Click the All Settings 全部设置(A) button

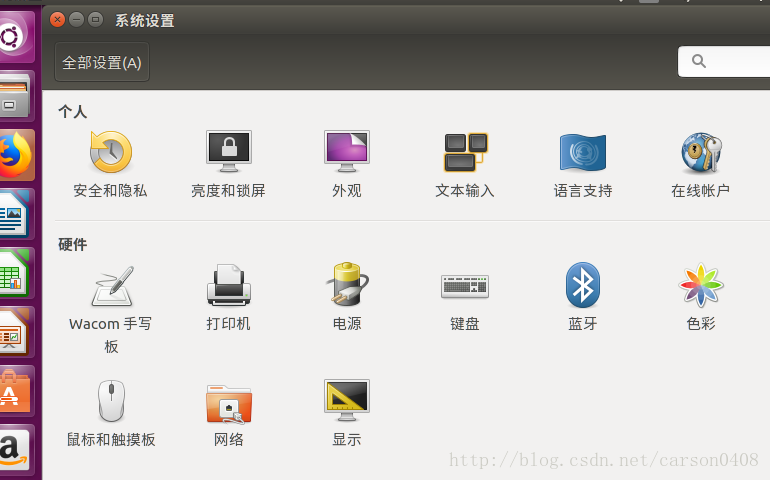pos(102,62)
